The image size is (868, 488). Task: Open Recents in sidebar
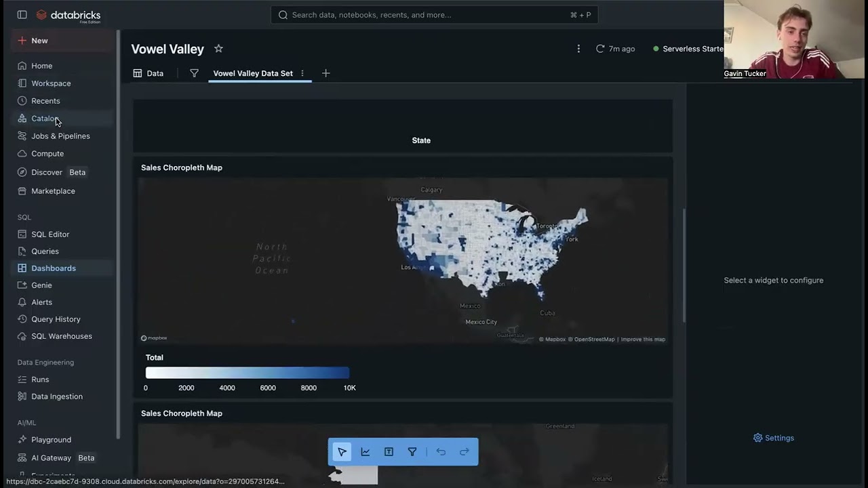pos(63,101)
